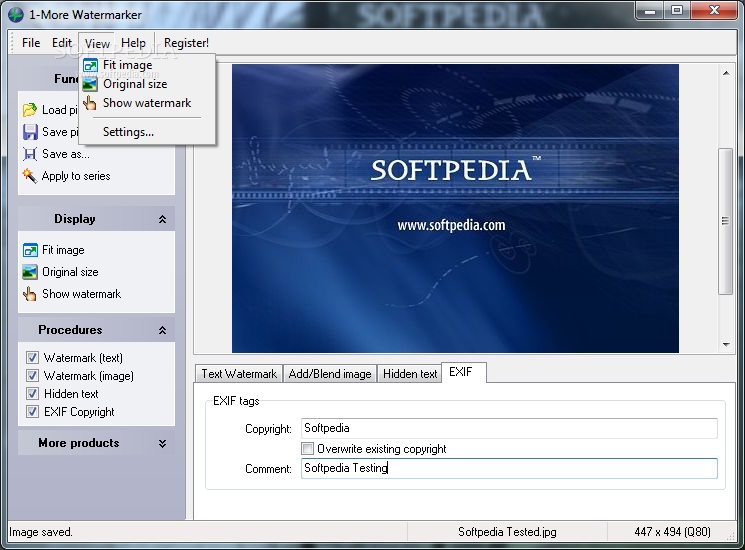Screen dimensions: 745x550
Task: Select the EXIF tab
Action: coord(464,372)
